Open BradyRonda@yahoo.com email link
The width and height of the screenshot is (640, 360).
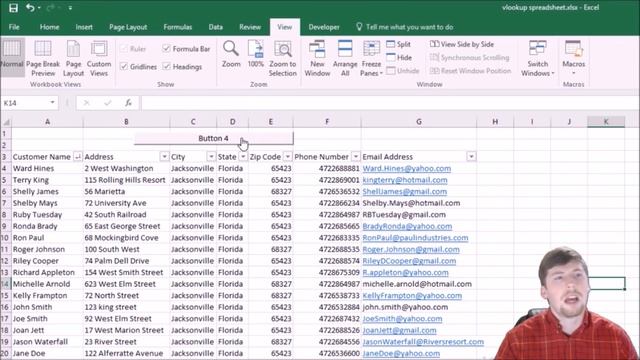coord(407,226)
